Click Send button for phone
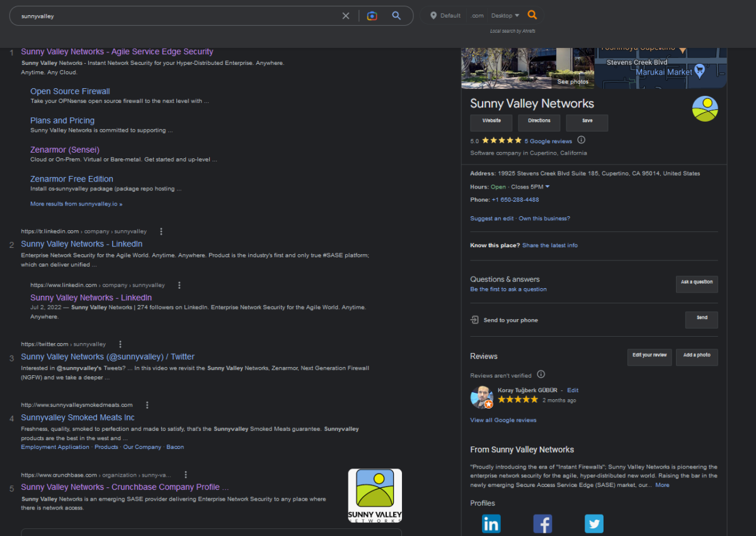Image resolution: width=756 pixels, height=536 pixels. point(702,320)
